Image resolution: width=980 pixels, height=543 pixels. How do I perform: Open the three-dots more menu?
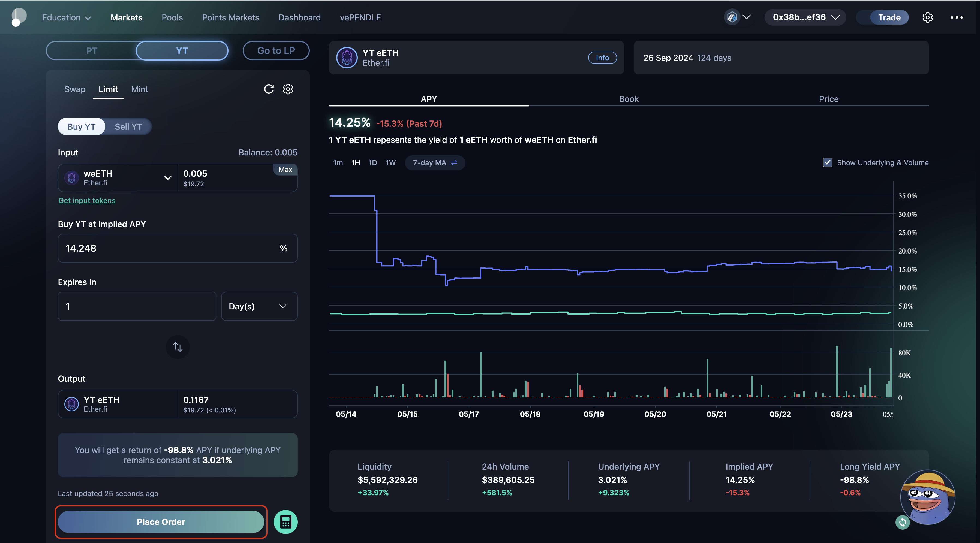click(956, 17)
